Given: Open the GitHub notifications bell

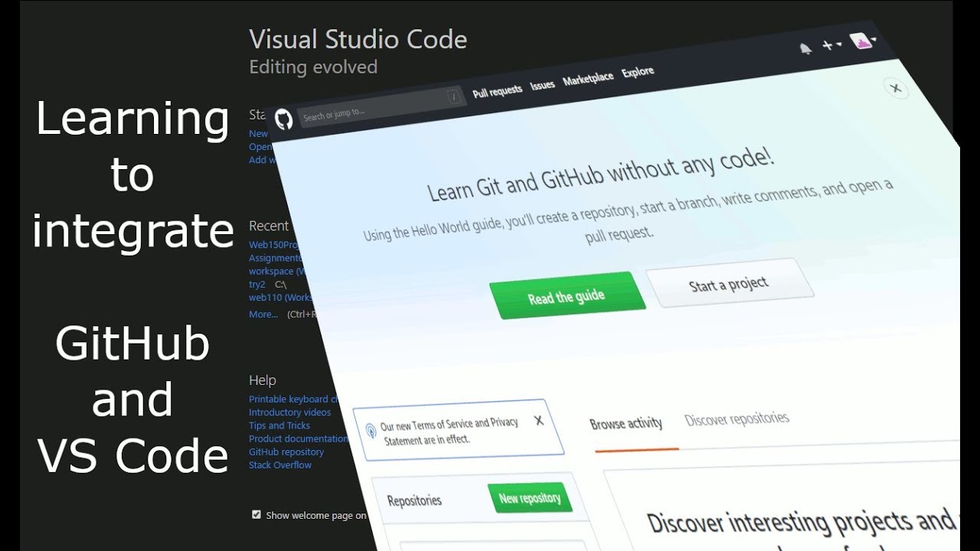Looking at the screenshot, I should point(805,49).
